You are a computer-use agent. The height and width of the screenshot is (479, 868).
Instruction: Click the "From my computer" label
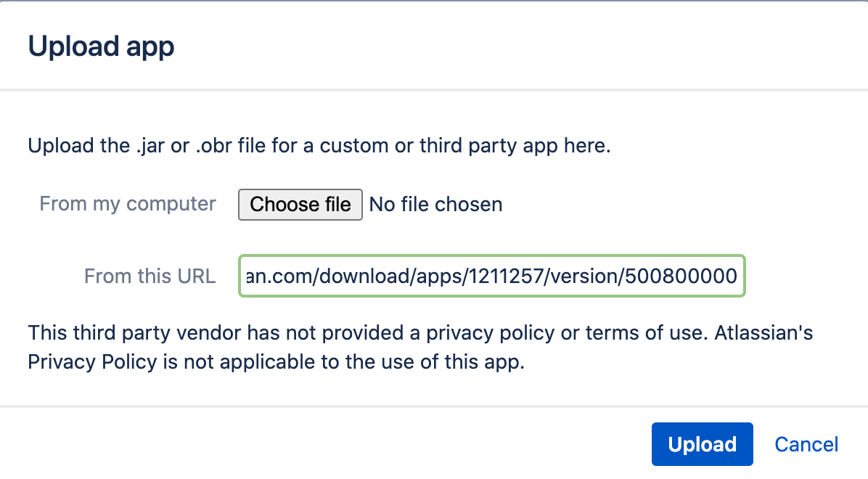(128, 203)
